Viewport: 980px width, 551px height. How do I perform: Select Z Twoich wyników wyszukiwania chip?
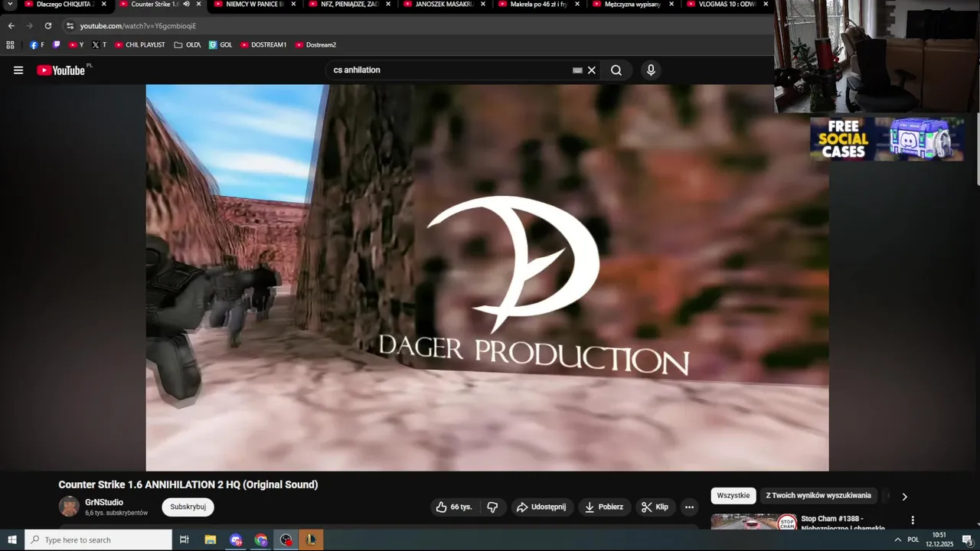pyautogui.click(x=818, y=496)
